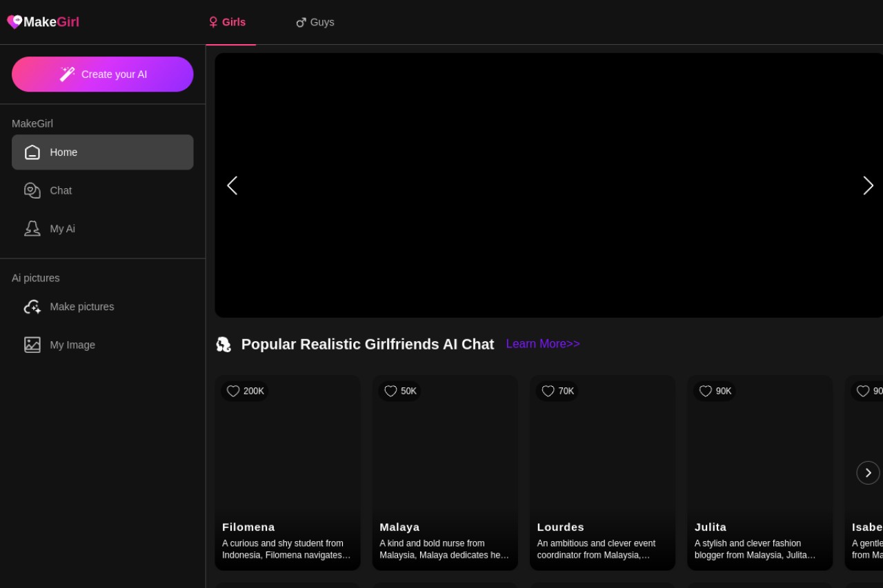Open the My Ai menu item
Image resolution: width=883 pixels, height=588 pixels.
click(103, 228)
